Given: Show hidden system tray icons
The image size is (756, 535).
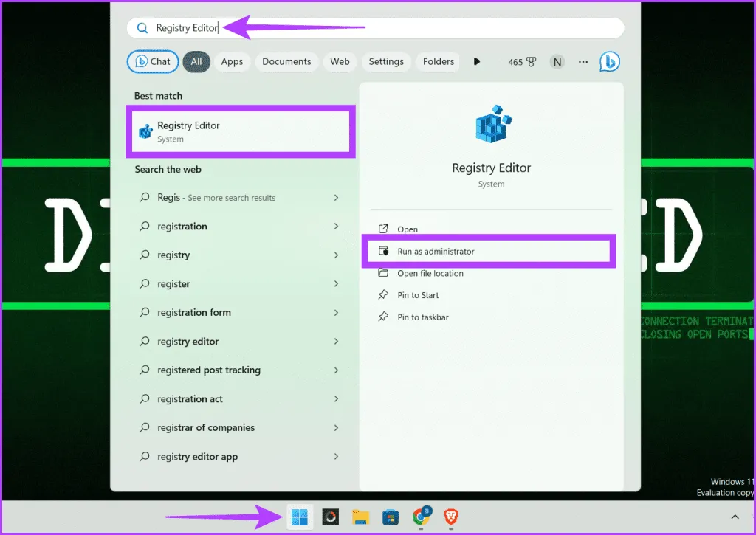Looking at the screenshot, I should point(735,517).
